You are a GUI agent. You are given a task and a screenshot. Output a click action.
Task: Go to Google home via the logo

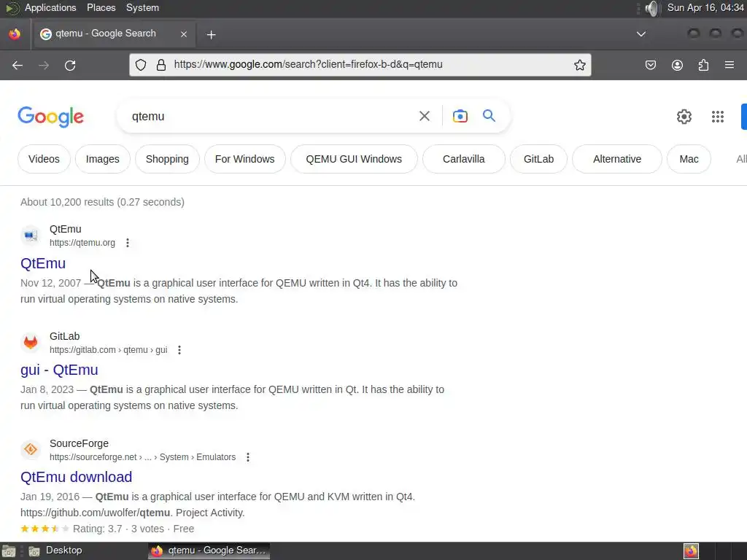(x=50, y=117)
